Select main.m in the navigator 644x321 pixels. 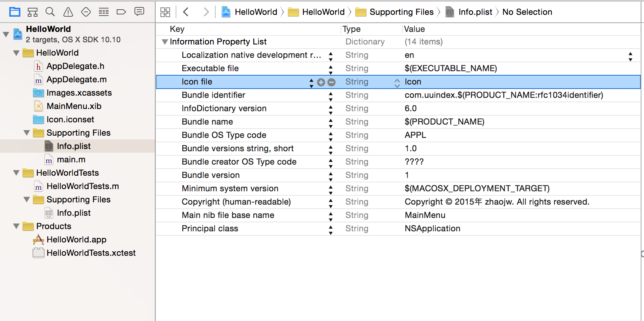[x=71, y=160]
